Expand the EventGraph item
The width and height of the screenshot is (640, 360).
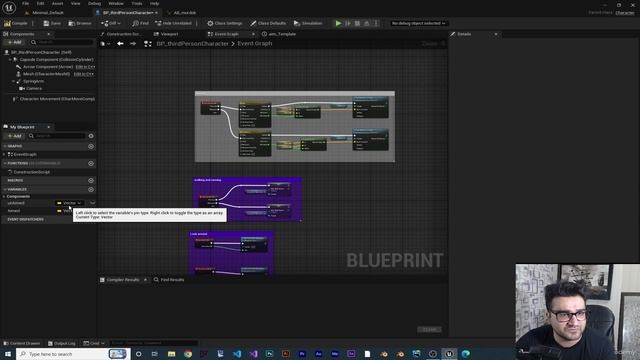tap(4, 154)
